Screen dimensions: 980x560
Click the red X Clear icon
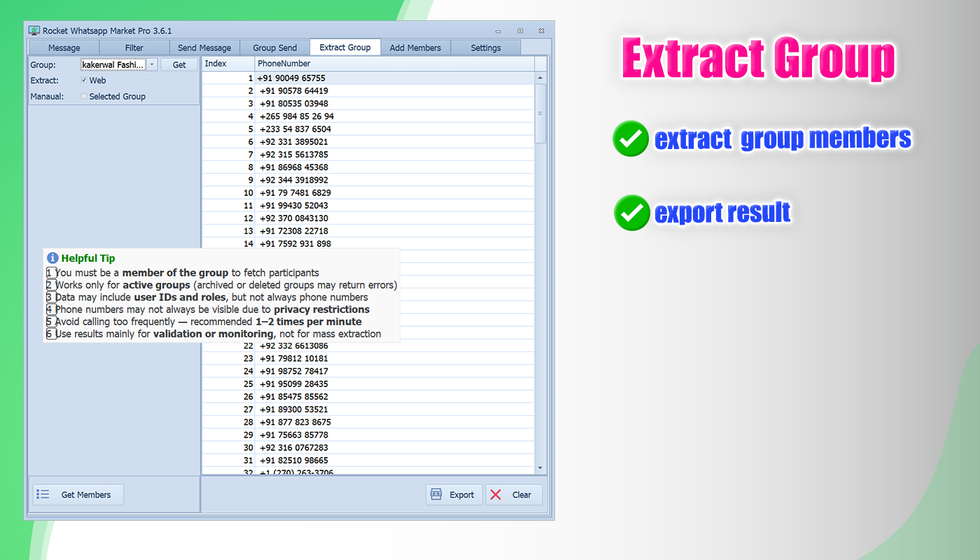496,495
